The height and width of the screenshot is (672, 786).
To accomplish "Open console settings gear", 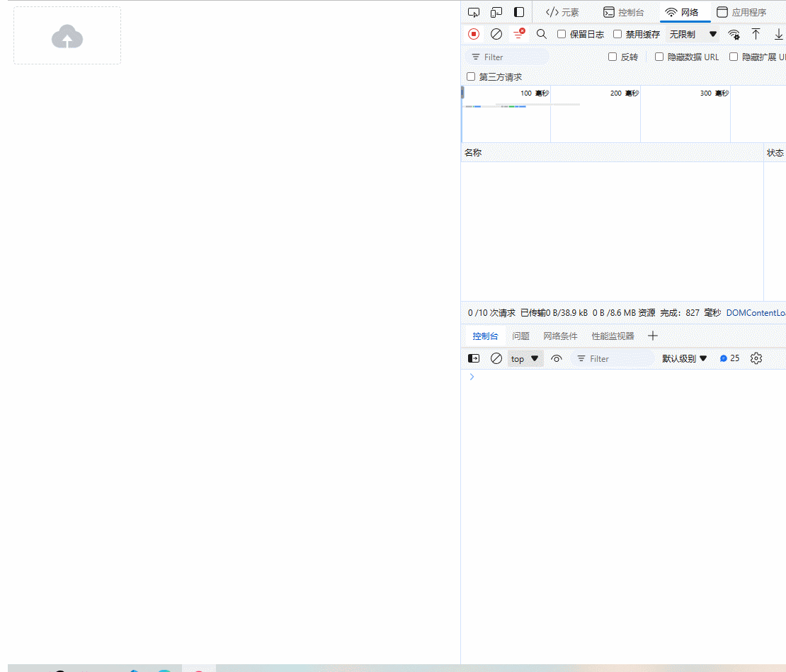I will tap(756, 358).
